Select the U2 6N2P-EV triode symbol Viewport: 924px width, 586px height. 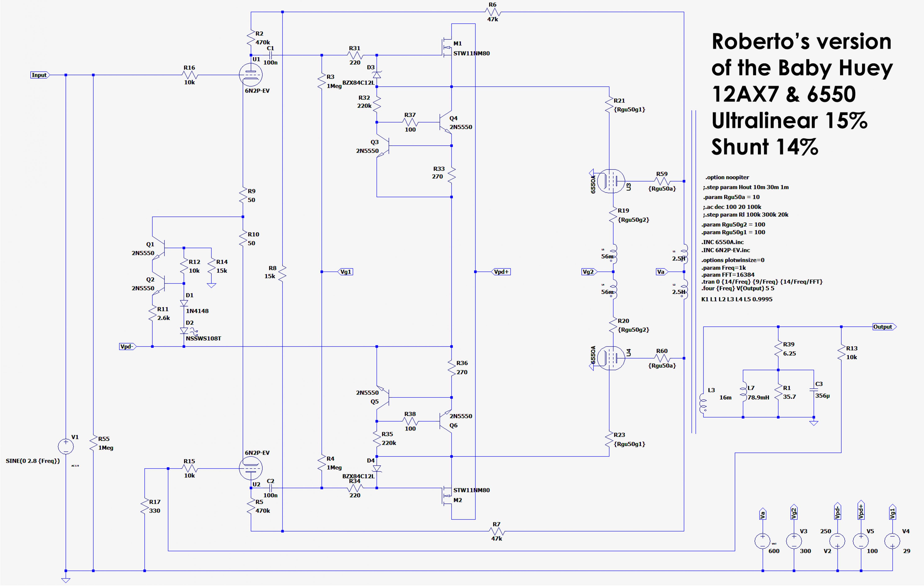(251, 468)
